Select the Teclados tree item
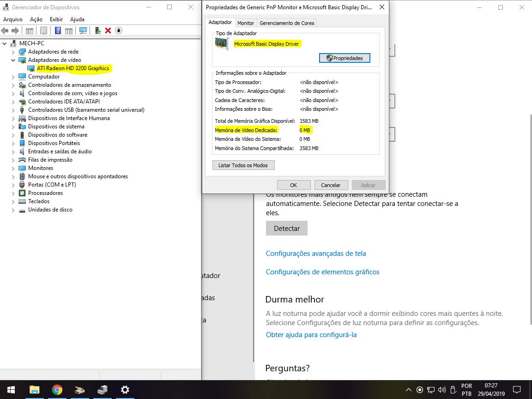This screenshot has width=532, height=399. tap(39, 201)
